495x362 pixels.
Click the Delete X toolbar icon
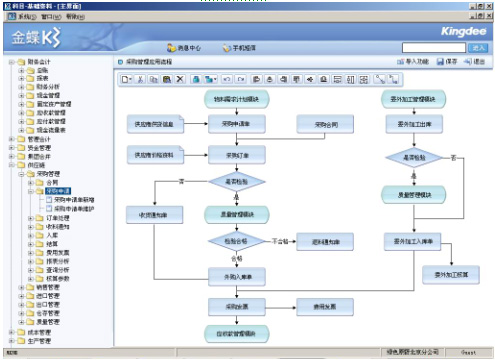(180, 79)
